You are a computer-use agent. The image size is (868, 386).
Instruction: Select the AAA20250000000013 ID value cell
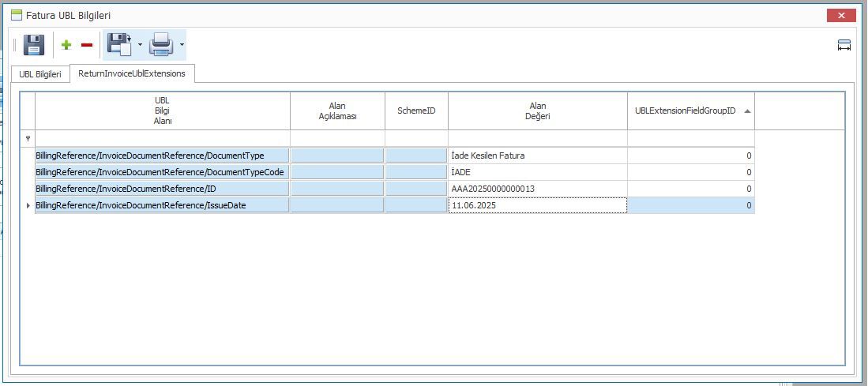538,189
